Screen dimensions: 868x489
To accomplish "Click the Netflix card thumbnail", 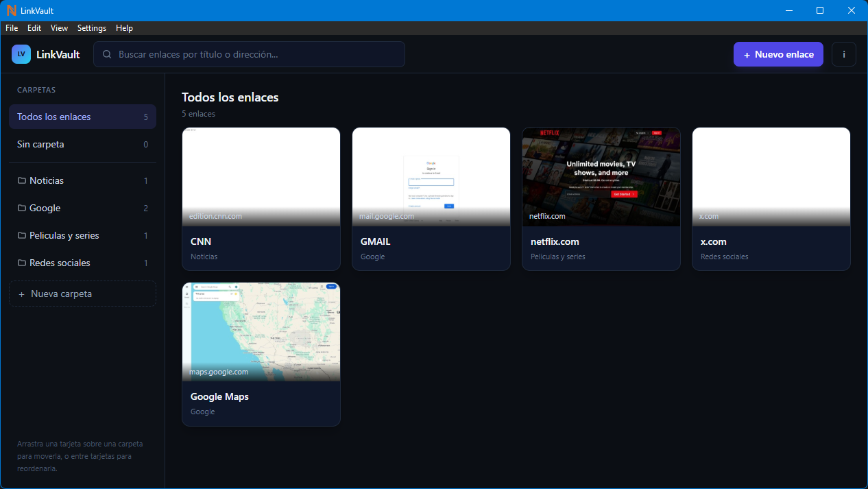I will tap(601, 177).
